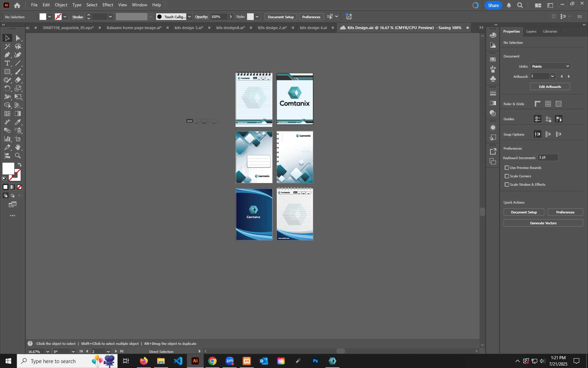The image size is (588, 368).
Task: Toggle show guides button
Action: [x=538, y=119]
